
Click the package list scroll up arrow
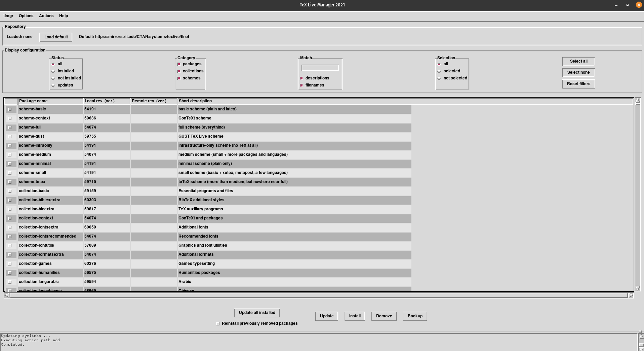click(638, 101)
